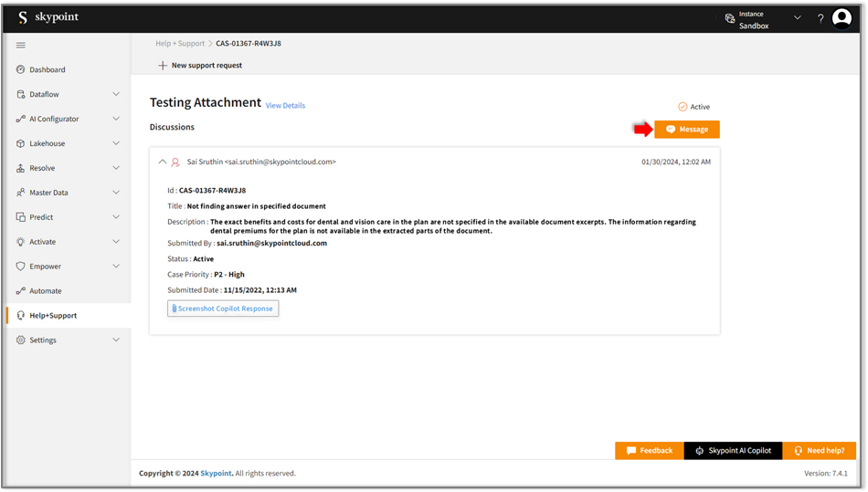Launch Skypoint AI Copilot button
This screenshot has height=492, width=868.
733,450
